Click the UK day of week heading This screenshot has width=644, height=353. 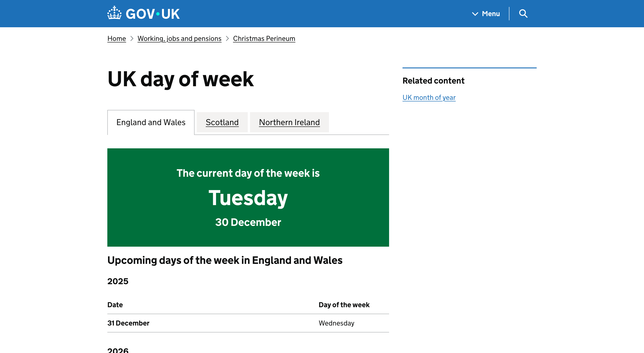180,79
